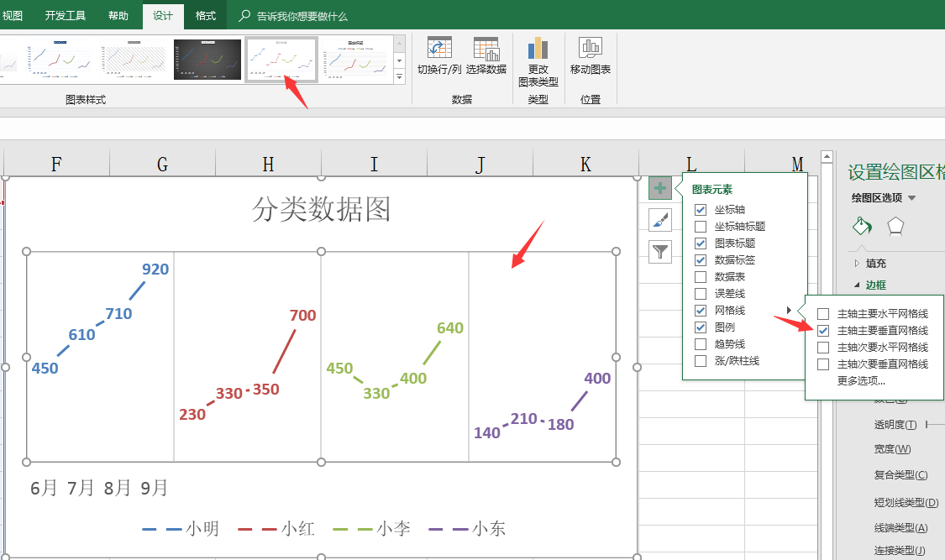Image resolution: width=945 pixels, height=560 pixels.
Task: Click the 小红 legend entry
Action: [276, 529]
